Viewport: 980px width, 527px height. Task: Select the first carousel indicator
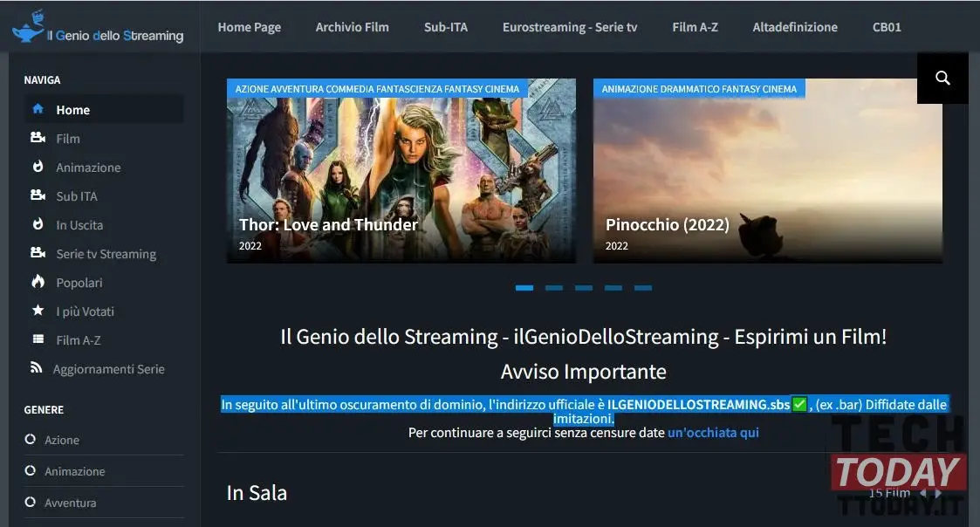pyautogui.click(x=524, y=288)
